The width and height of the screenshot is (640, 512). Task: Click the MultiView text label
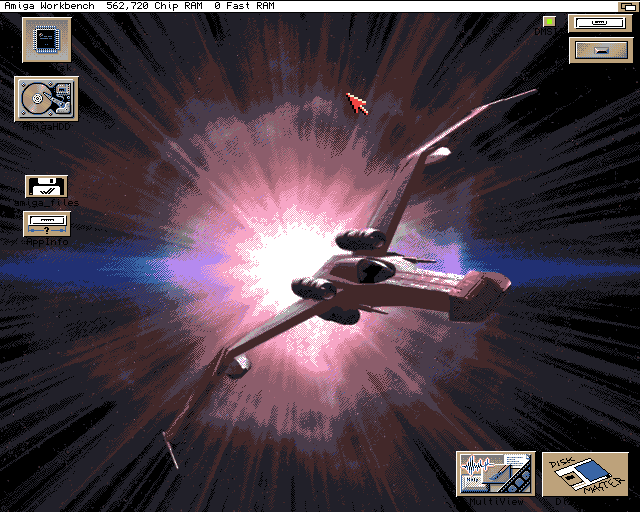(497, 502)
